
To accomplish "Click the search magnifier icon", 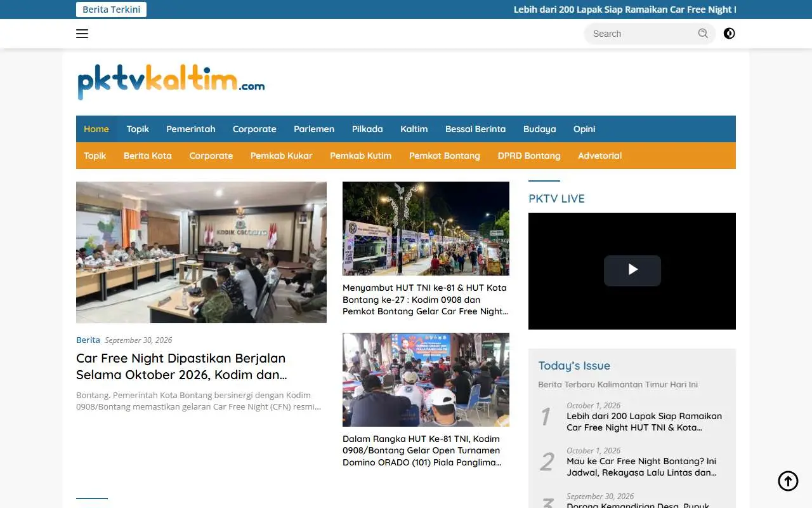I will pyautogui.click(x=703, y=34).
